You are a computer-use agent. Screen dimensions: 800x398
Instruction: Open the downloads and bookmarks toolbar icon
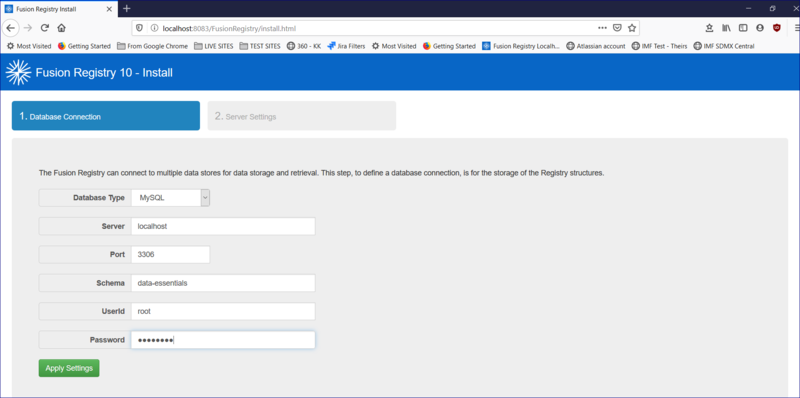pos(709,28)
